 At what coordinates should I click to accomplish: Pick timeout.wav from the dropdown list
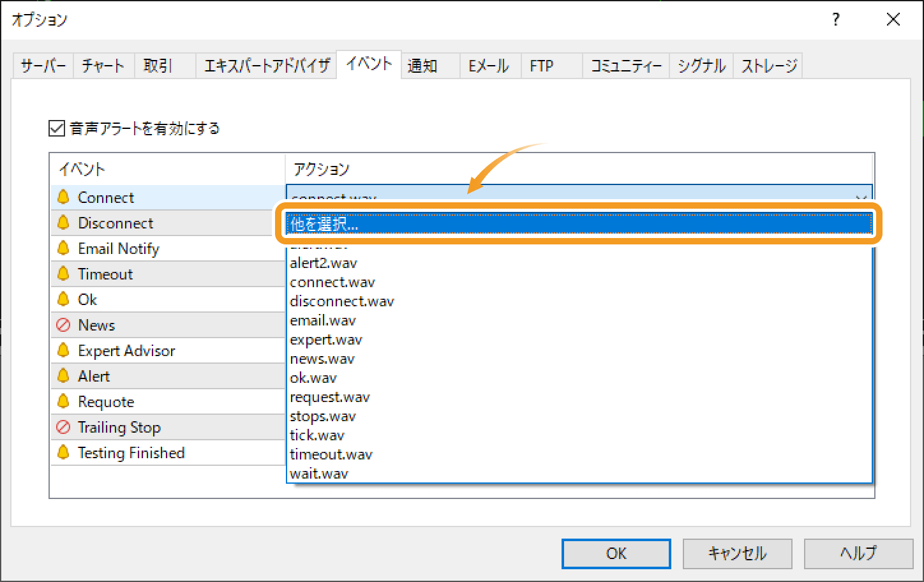(x=331, y=454)
